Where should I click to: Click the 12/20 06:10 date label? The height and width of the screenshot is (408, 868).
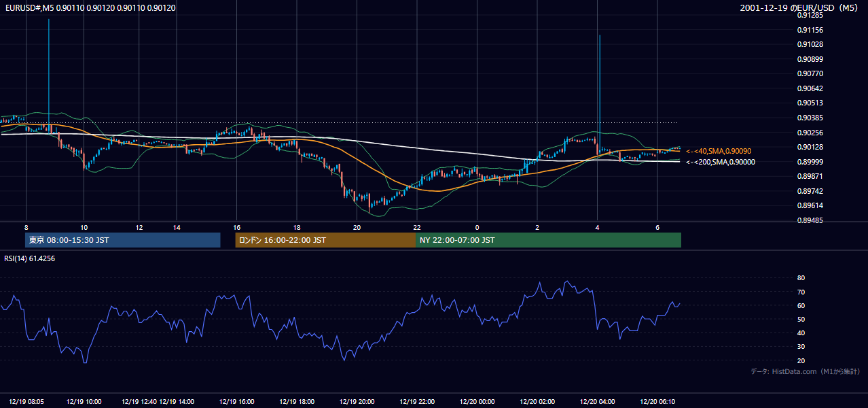(657, 402)
